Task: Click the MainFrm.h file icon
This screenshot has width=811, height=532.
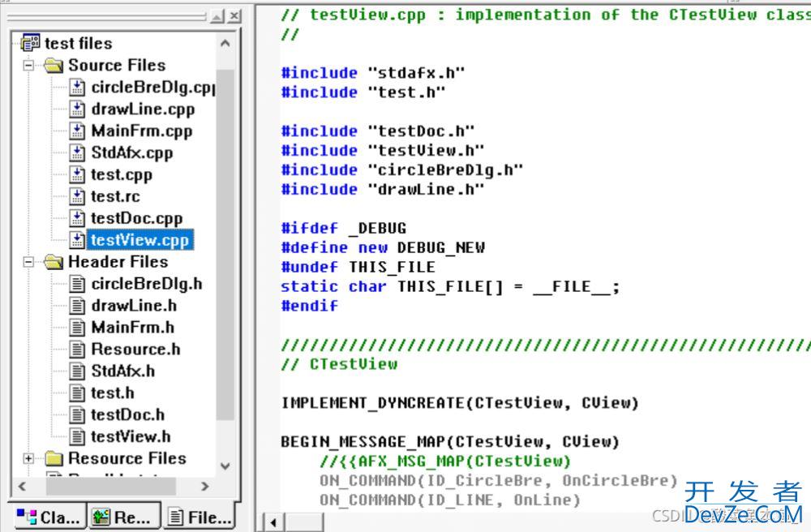Action: (x=77, y=328)
